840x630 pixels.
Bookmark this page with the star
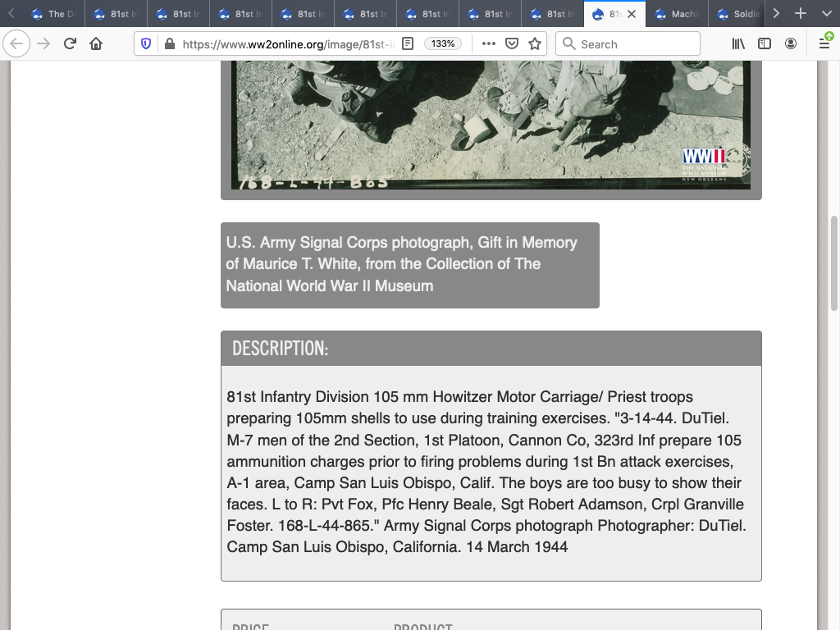click(x=535, y=43)
